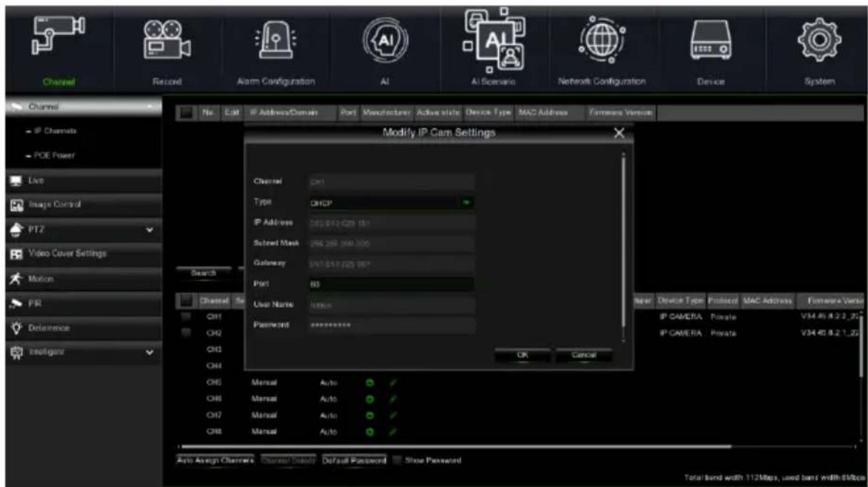Click the Search button
The height and width of the screenshot is (487, 868).
202,272
